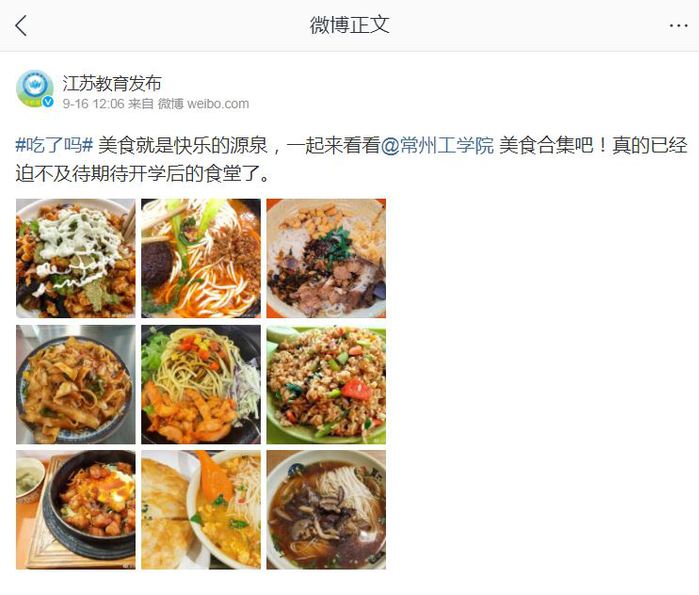This screenshot has width=699, height=595.
Task: Click the 微博正文 page title
Action: click(350, 25)
